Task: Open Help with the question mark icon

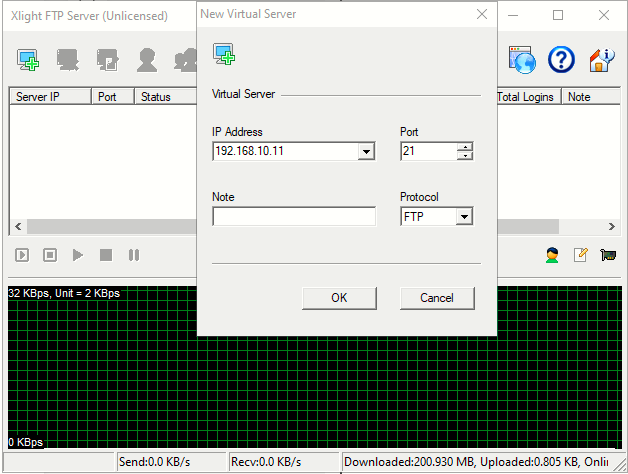Action: pyautogui.click(x=561, y=60)
